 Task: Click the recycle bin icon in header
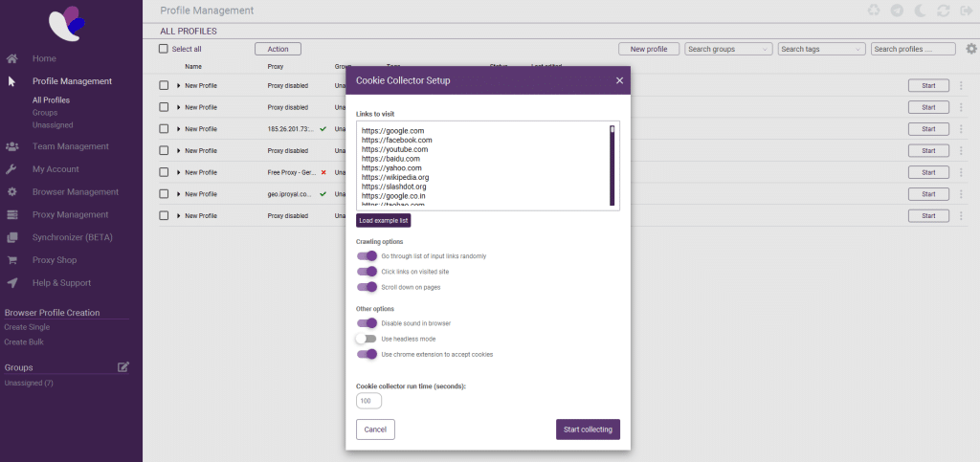(x=874, y=11)
